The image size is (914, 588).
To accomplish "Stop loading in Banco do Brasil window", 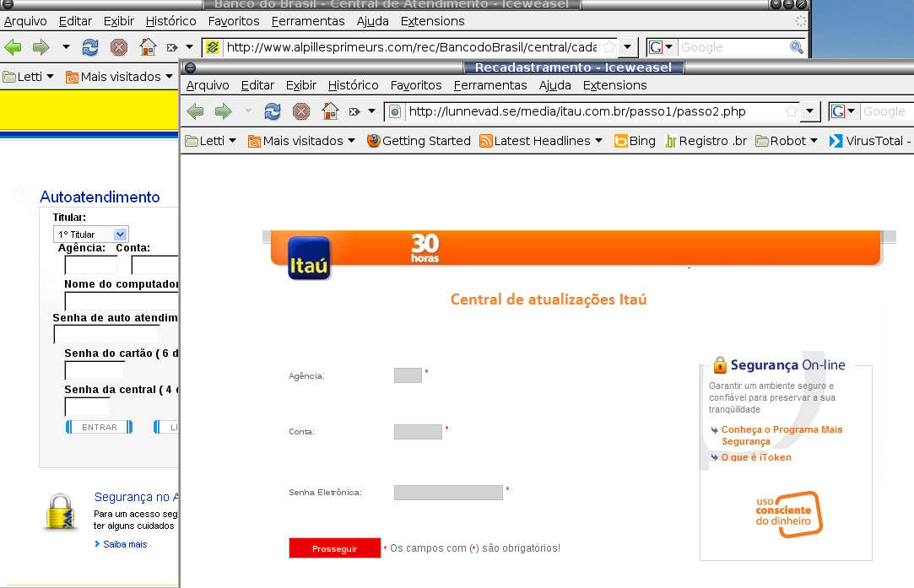I will click(118, 46).
